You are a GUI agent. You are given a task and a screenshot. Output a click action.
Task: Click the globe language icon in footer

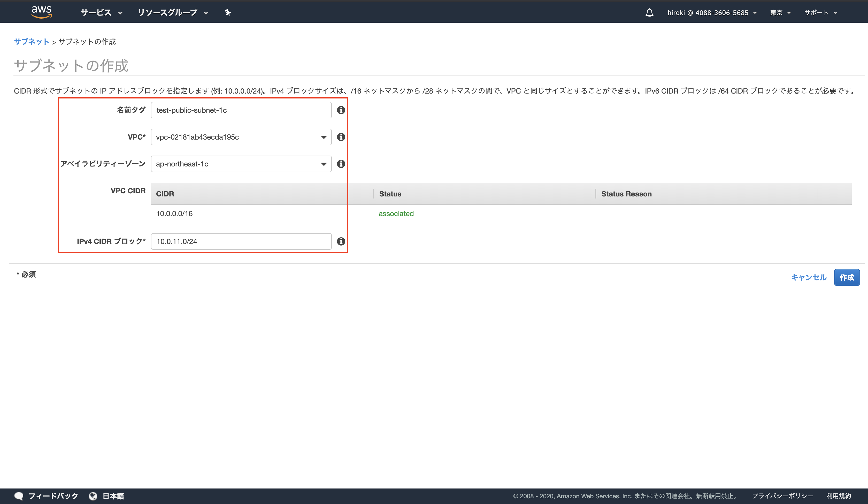pyautogui.click(x=93, y=496)
